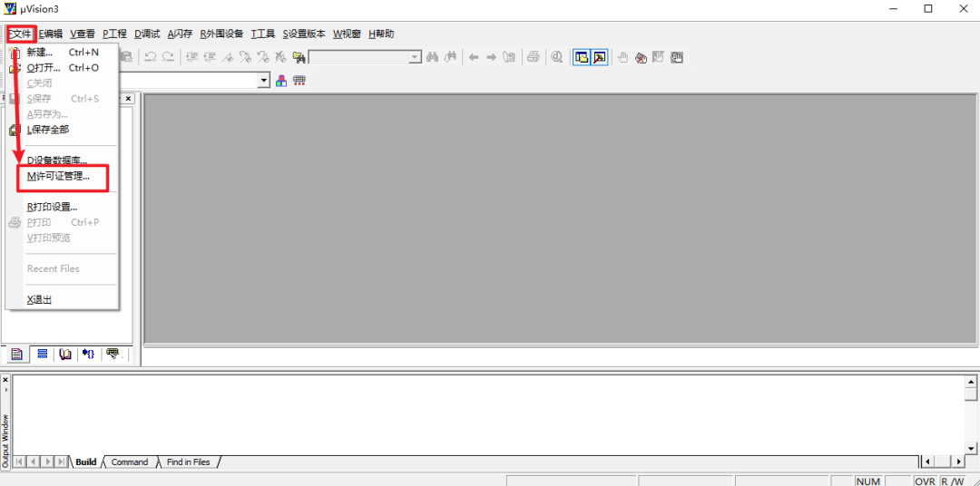Click the printer icon in toolbar
Screen dimensions: 980x486
pos(534,57)
